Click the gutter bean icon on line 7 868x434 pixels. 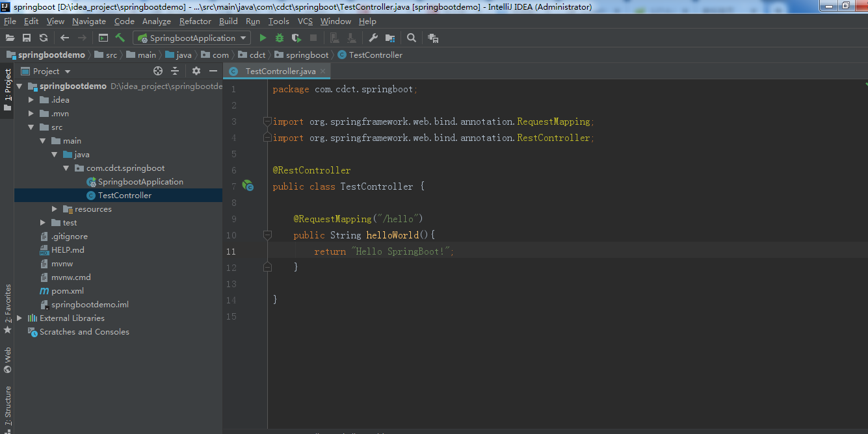coord(248,186)
